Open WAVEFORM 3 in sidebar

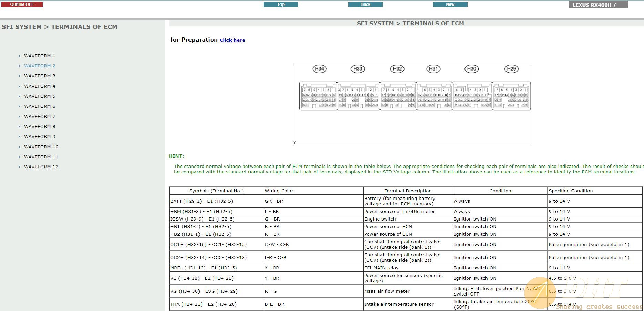(x=40, y=76)
